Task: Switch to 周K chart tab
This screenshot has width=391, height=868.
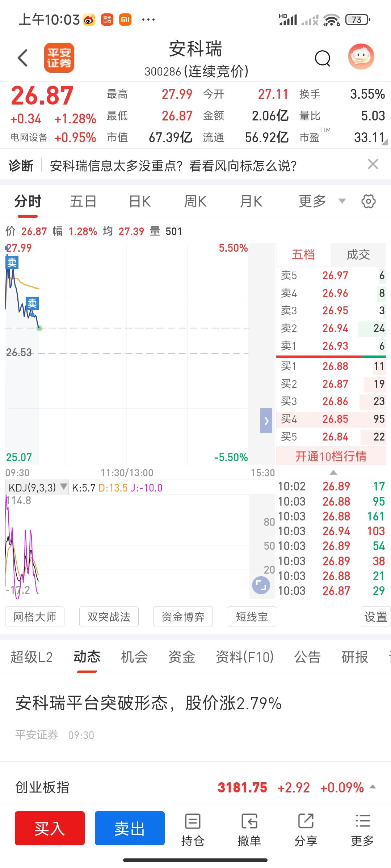Action: [195, 201]
